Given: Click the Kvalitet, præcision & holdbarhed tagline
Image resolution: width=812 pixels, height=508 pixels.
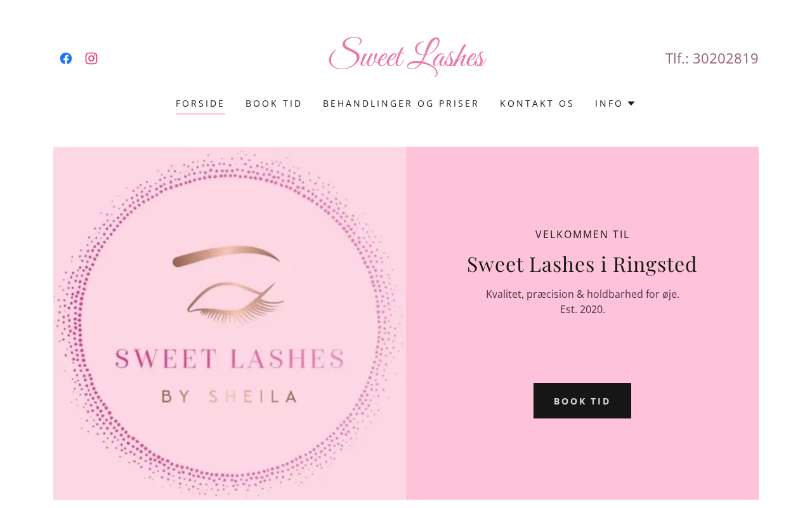Looking at the screenshot, I should coord(582,294).
